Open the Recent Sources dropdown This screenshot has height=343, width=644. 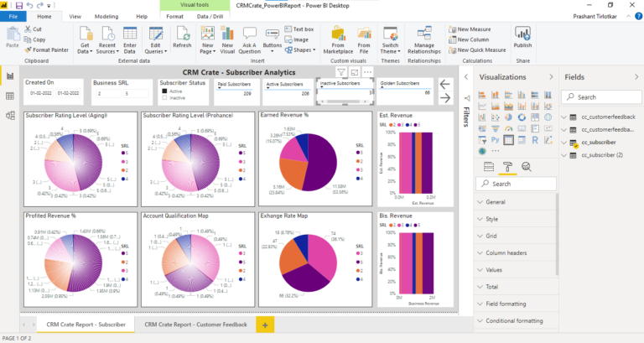(x=107, y=40)
